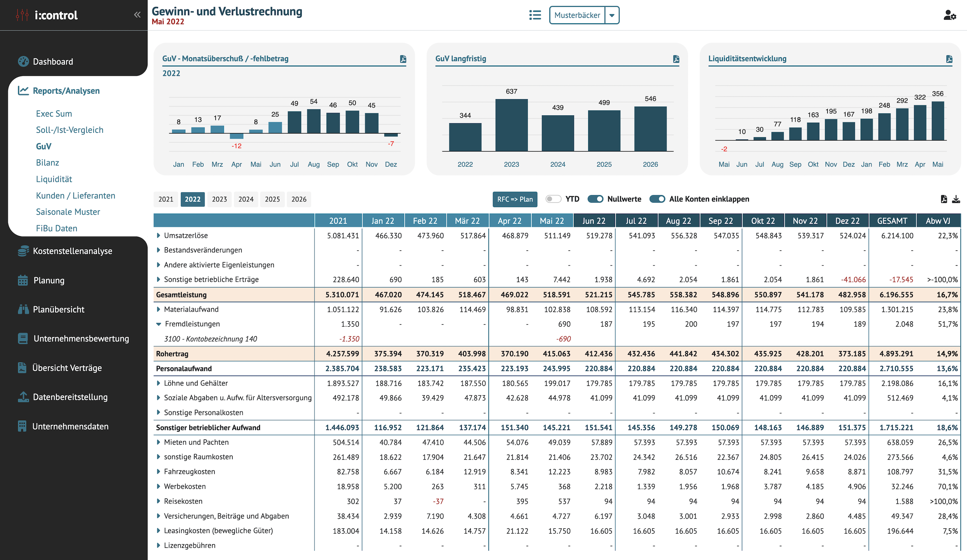This screenshot has height=560, width=967.
Task: Open the Musterbäcker company dropdown arrow
Action: [612, 15]
